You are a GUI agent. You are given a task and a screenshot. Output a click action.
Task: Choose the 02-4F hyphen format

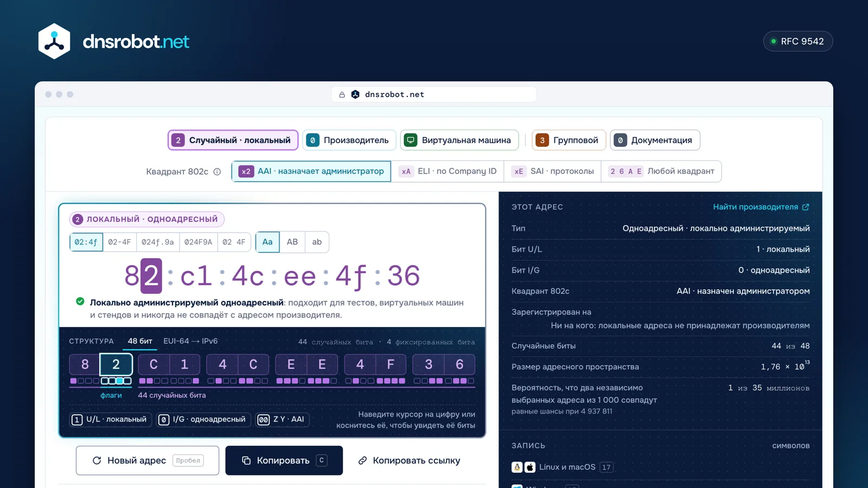click(x=119, y=242)
